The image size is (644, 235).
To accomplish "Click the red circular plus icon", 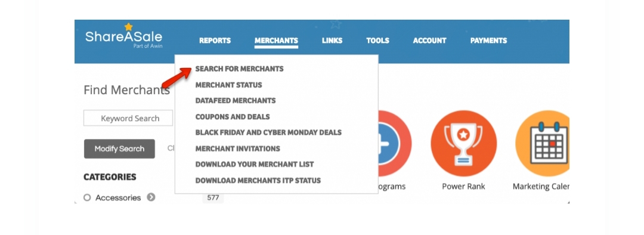I will coord(395,144).
